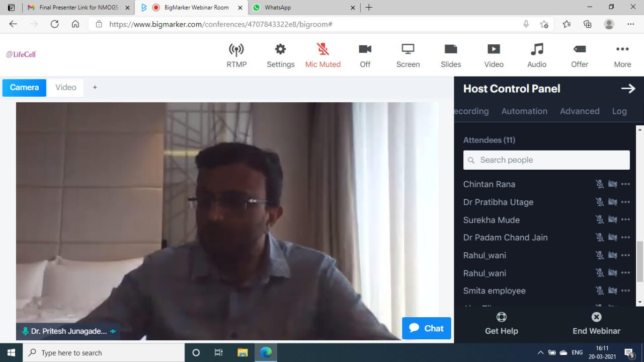644x362 pixels.
Task: Select the Camera stage tab
Action: tap(24, 88)
